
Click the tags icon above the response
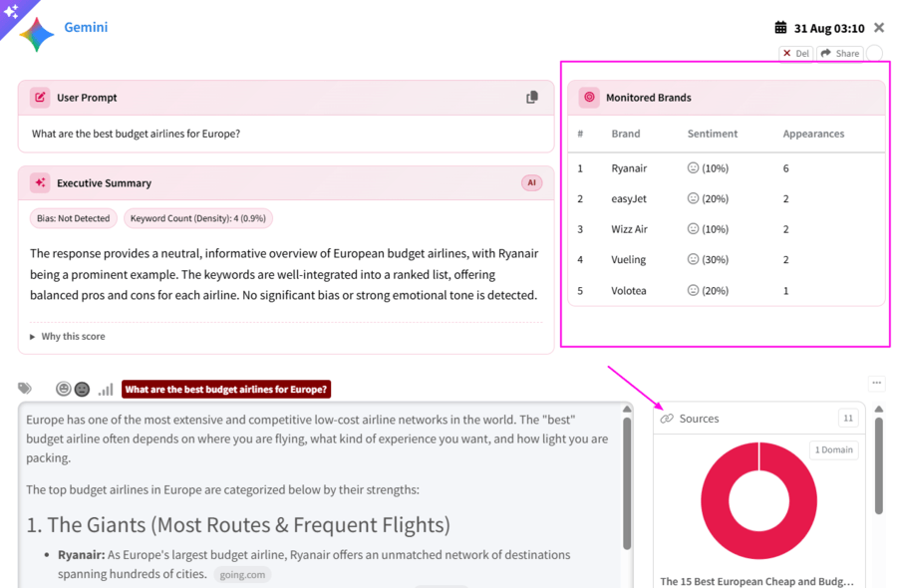click(x=25, y=389)
